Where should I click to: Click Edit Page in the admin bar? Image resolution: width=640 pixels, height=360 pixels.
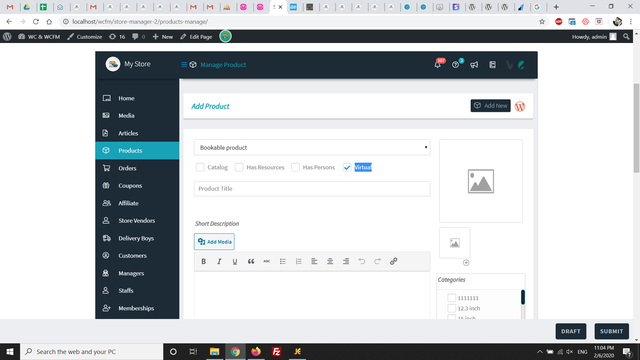(x=196, y=37)
